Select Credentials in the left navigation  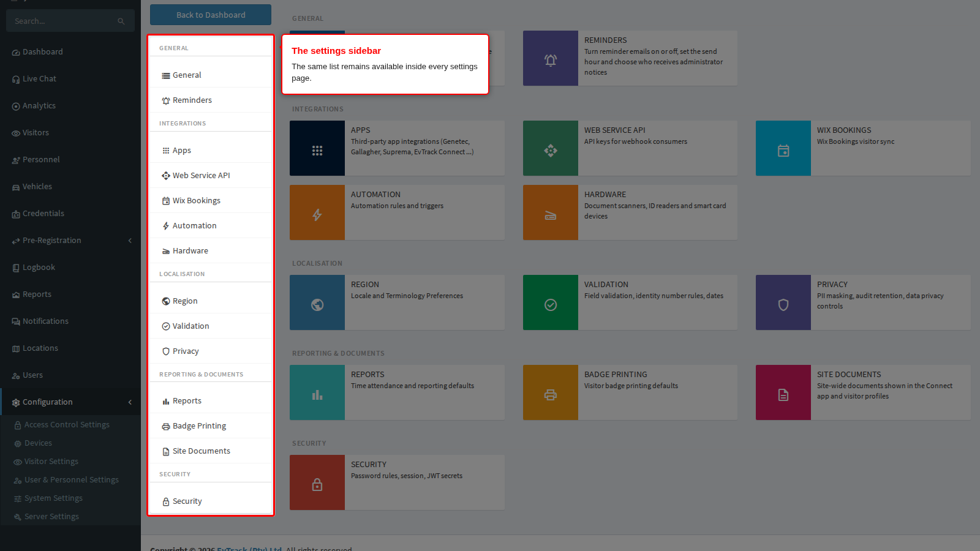click(70, 214)
